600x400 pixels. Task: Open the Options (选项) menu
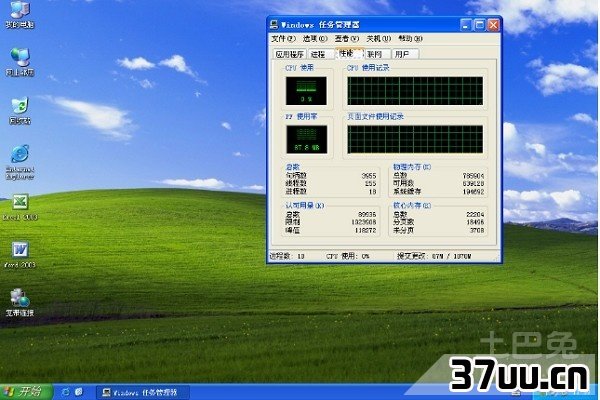315,39
